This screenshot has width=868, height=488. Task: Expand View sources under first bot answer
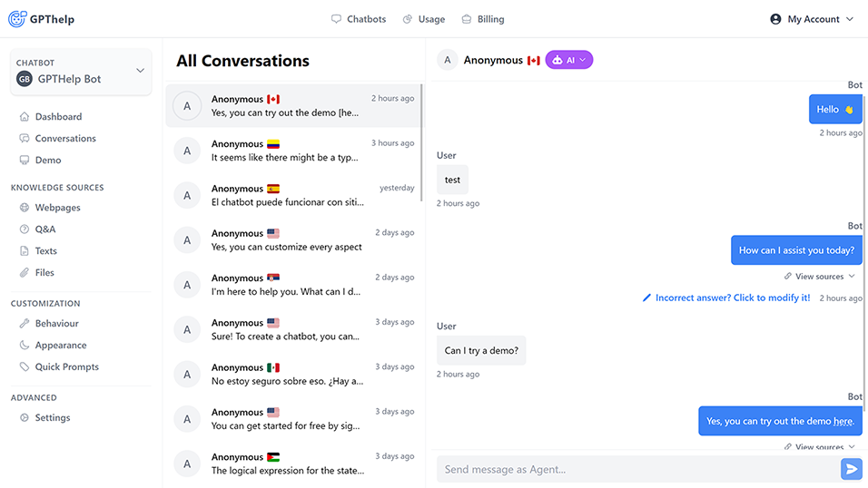[820, 277]
